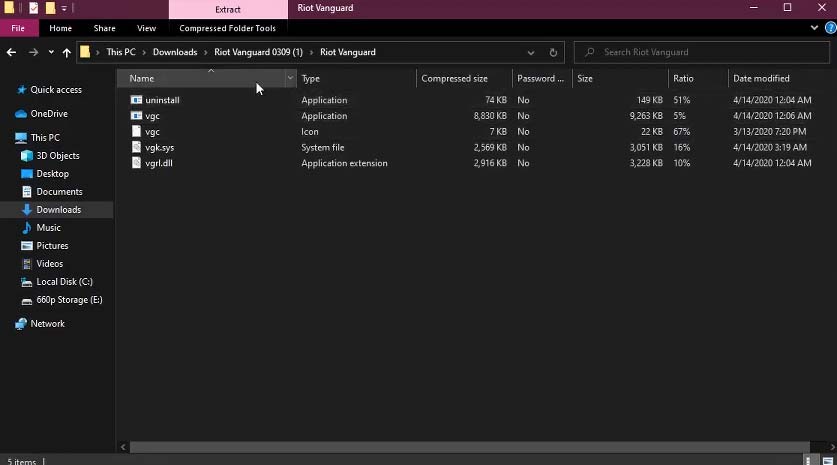Image resolution: width=837 pixels, height=465 pixels.
Task: Open Local Disk (C:) drive
Action: [64, 282]
